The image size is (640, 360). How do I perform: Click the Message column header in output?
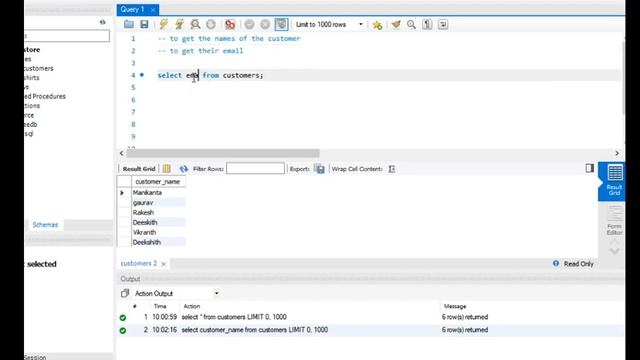(455, 306)
